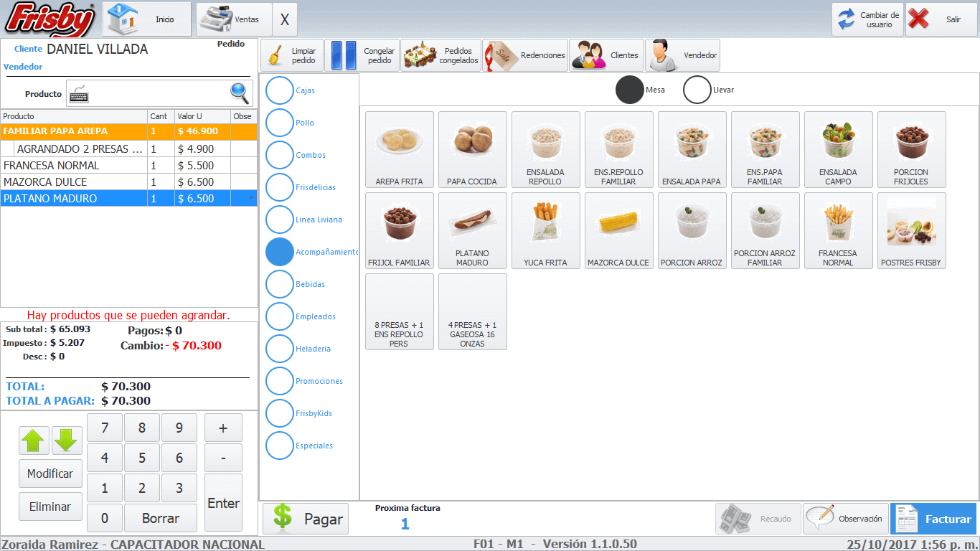Choose the Pollo category
This screenshot has height=551, width=980.
pyautogui.click(x=280, y=123)
